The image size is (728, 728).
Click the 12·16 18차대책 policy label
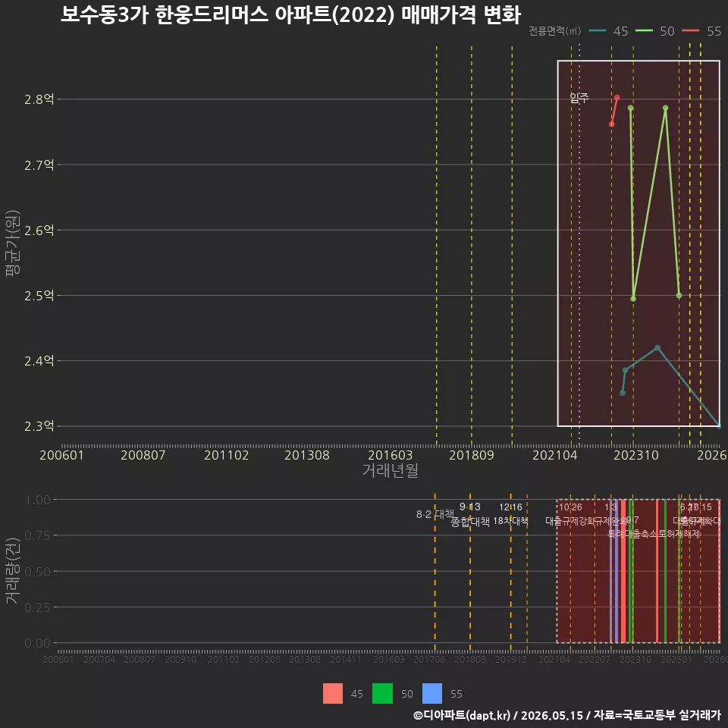point(510,514)
